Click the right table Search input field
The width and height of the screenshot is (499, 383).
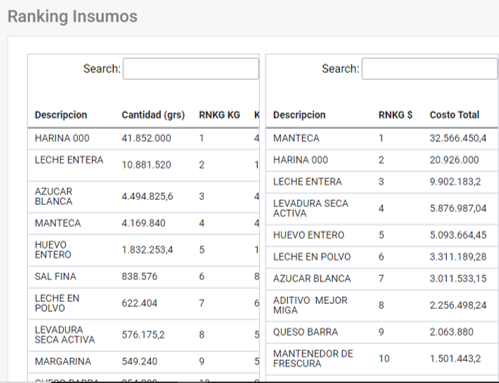click(x=430, y=69)
